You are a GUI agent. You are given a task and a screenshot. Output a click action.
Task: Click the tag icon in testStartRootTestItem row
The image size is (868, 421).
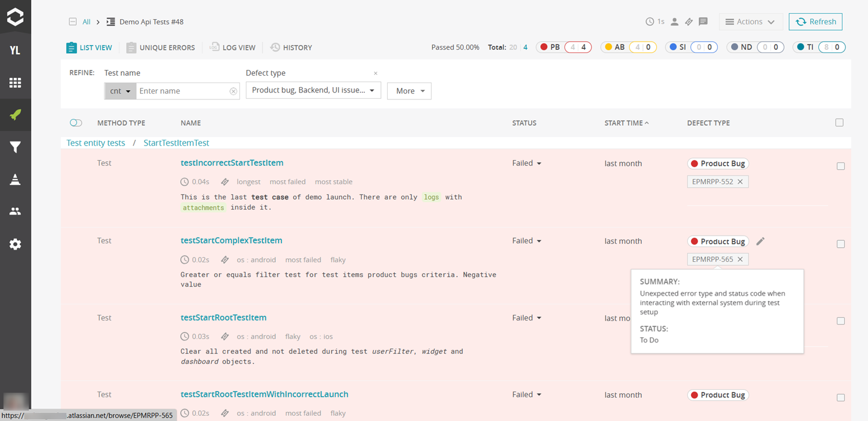point(225,337)
